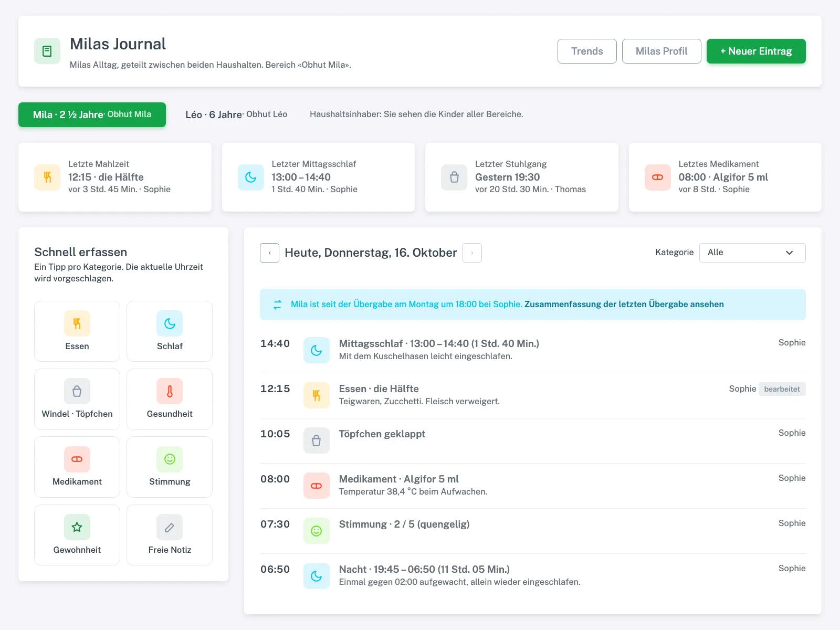Add a Medikament pill entry

(x=77, y=467)
